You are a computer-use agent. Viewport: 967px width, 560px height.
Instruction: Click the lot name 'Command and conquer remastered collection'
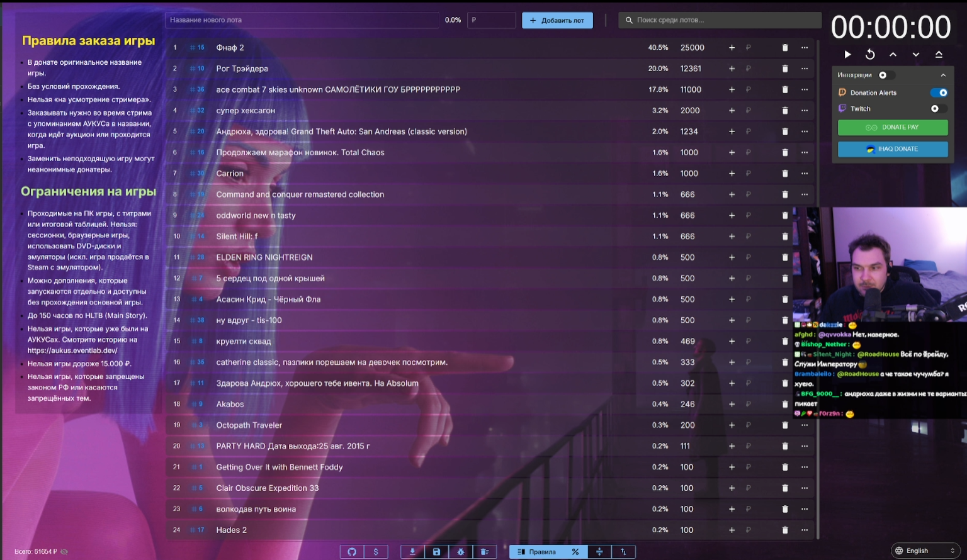300,194
